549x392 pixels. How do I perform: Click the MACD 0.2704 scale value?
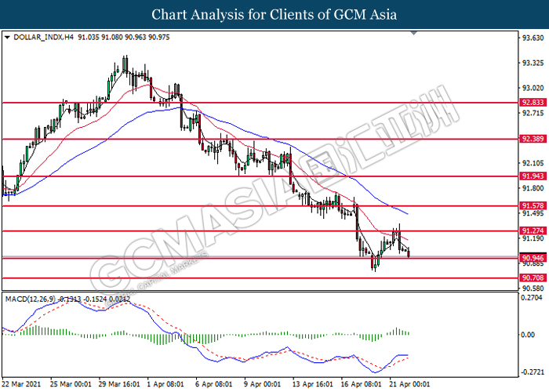pos(532,297)
